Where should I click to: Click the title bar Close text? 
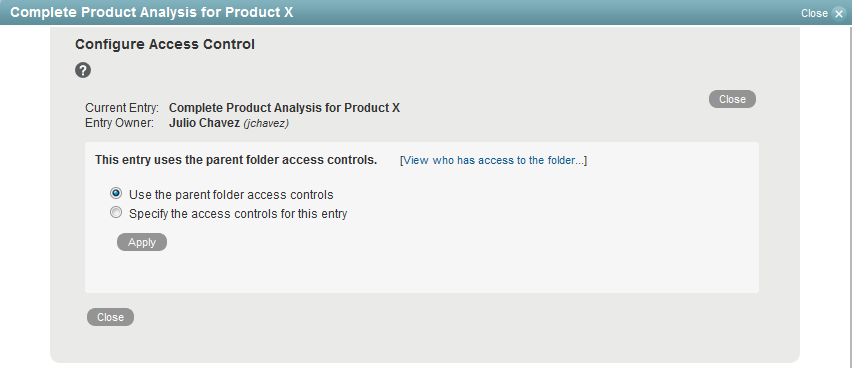pyautogui.click(x=814, y=14)
